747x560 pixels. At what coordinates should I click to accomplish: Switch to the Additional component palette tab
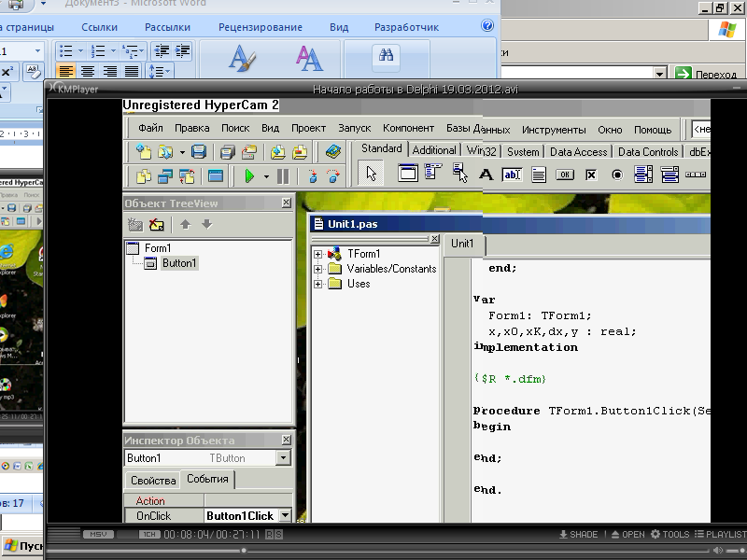click(434, 150)
